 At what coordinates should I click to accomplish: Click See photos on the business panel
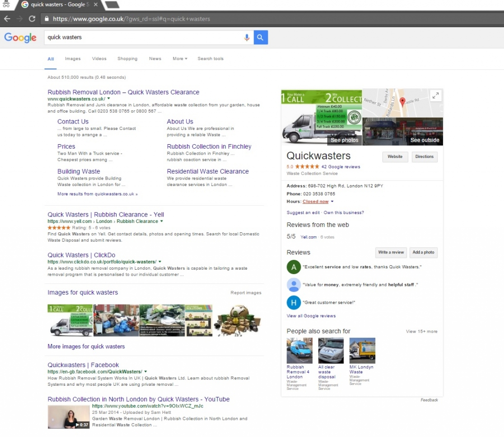tap(345, 140)
